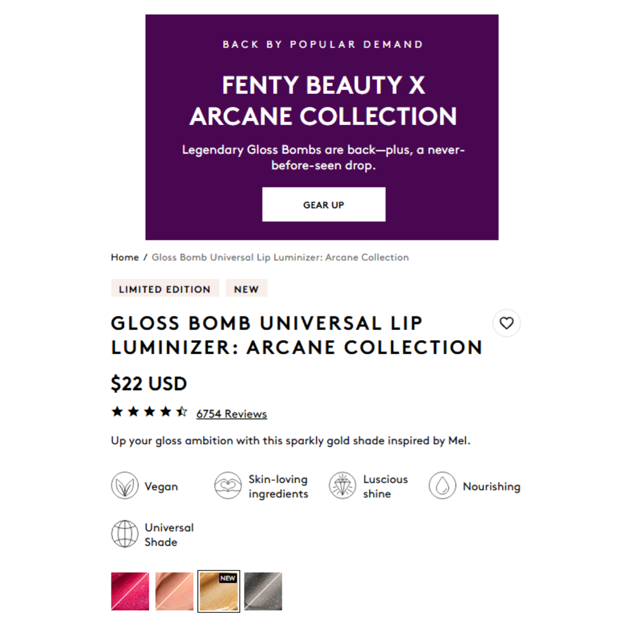644x644 pixels.
Task: Open Gloss Bomb breadcrumb entry
Action: pyautogui.click(x=280, y=257)
